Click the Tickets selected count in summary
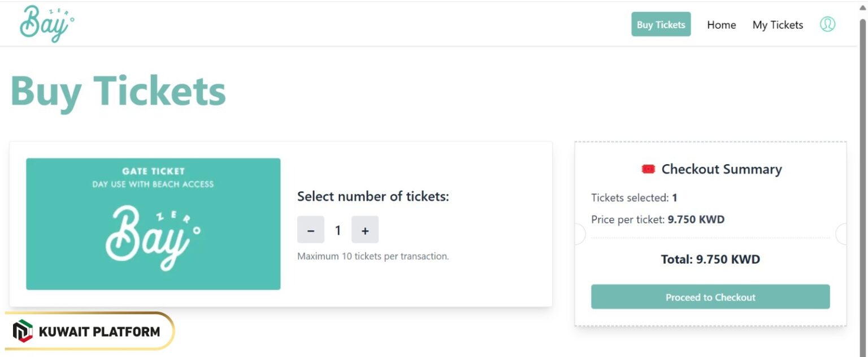 click(635, 197)
